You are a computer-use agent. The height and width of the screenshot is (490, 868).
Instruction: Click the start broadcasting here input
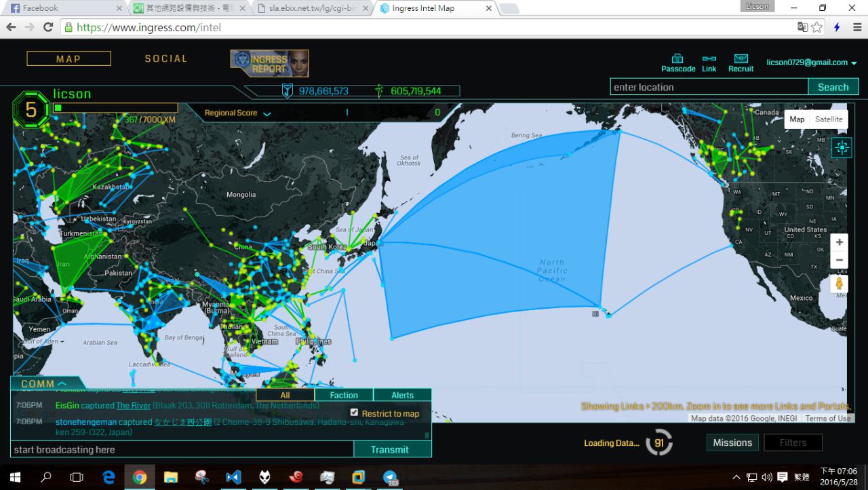point(182,449)
